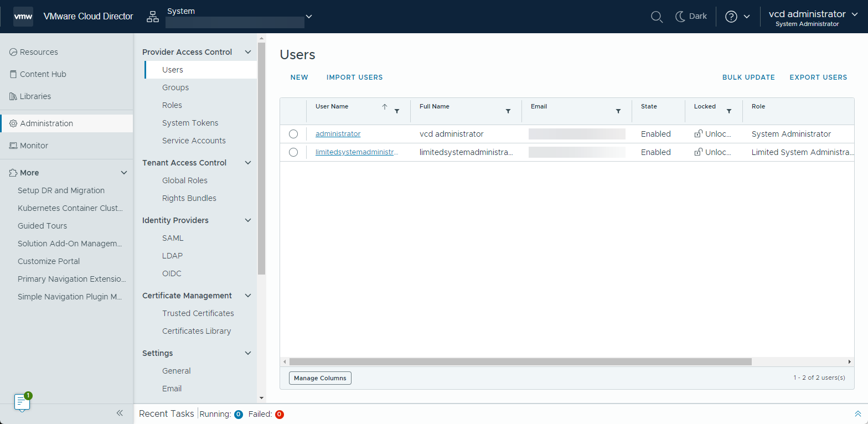The height and width of the screenshot is (424, 868).
Task: Open Trusted Certificates
Action: tap(198, 313)
